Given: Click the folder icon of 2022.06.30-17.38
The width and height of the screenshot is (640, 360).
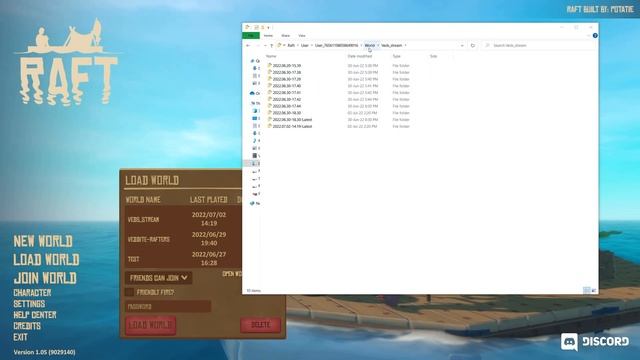Looking at the screenshot, I should click(x=269, y=72).
